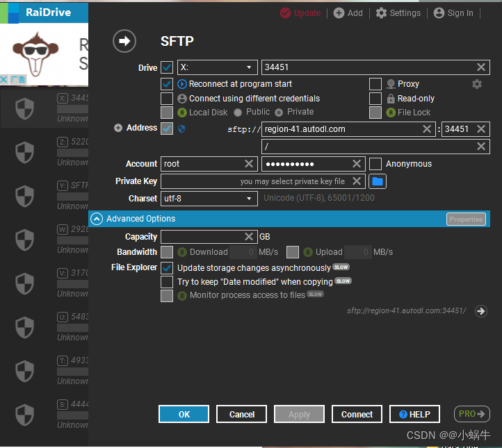Image resolution: width=502 pixels, height=448 pixels.
Task: Open the X: drive letter dropdown
Action: 218,67
